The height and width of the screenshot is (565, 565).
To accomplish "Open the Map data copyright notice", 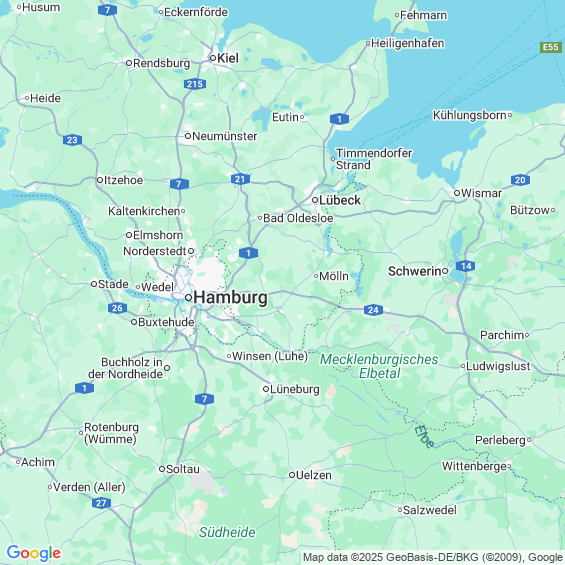I will (x=433, y=557).
